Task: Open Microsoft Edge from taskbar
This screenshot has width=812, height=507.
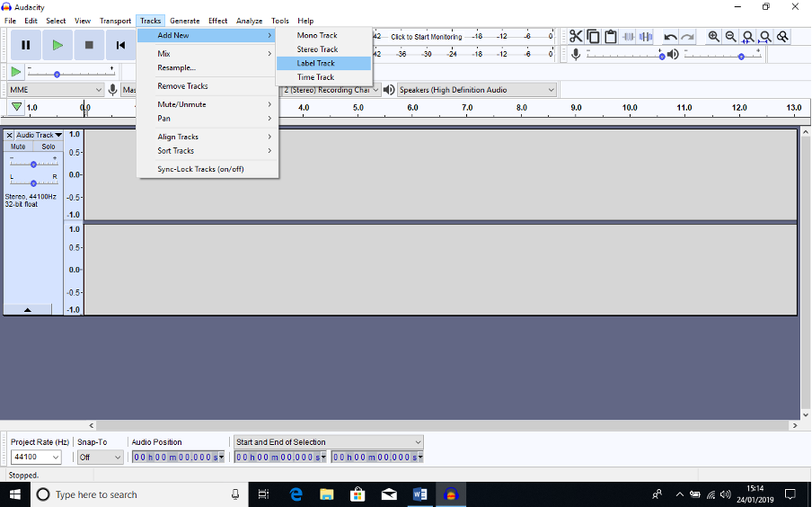Action: [296, 494]
